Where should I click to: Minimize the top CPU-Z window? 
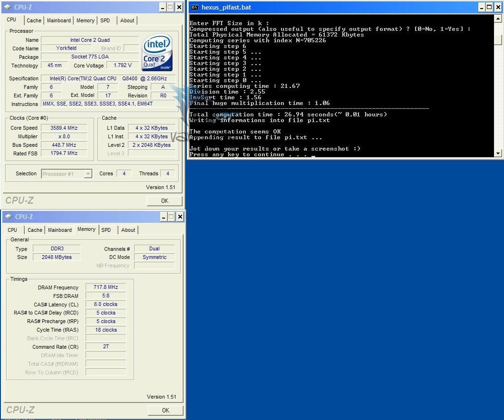[163, 8]
